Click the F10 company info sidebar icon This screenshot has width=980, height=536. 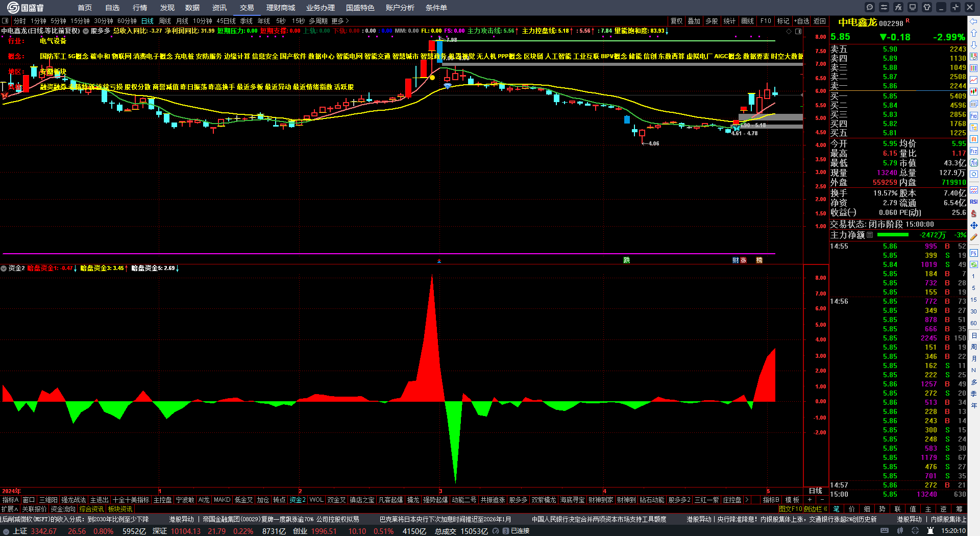(974, 116)
